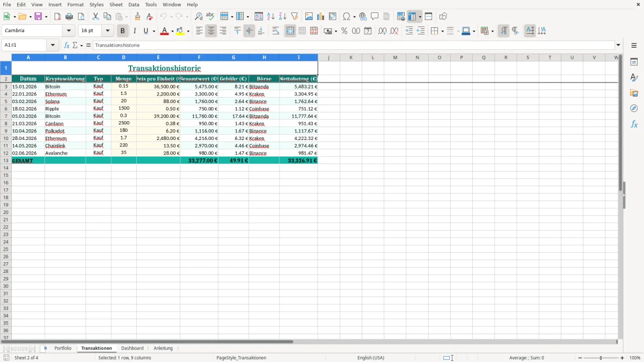Increase indent of cells
The width and height of the screenshot is (644, 362).
pos(409,31)
